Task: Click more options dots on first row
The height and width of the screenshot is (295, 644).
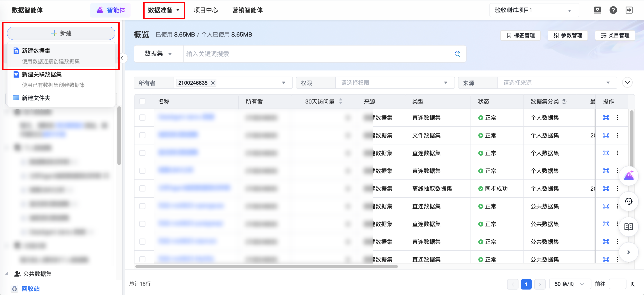Action: pyautogui.click(x=617, y=117)
